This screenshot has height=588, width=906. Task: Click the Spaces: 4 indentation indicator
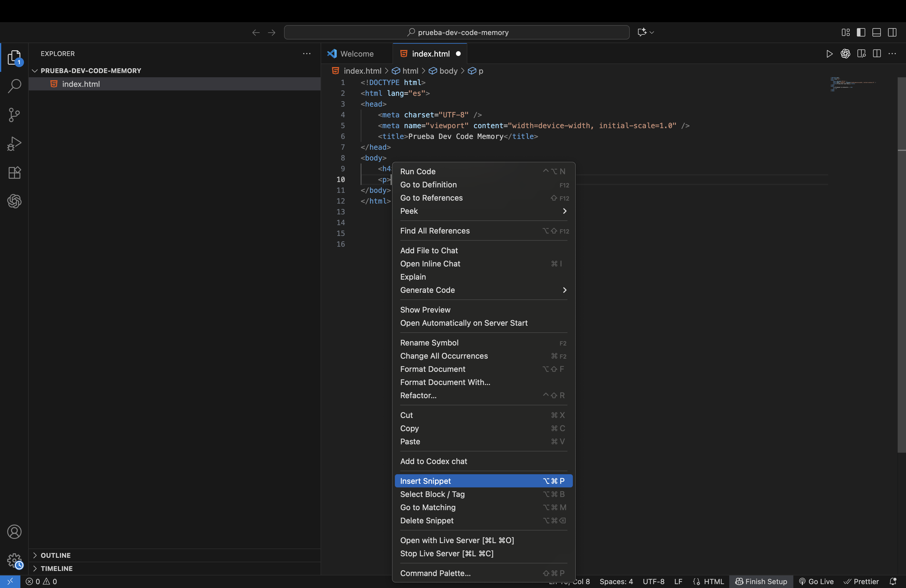point(616,581)
